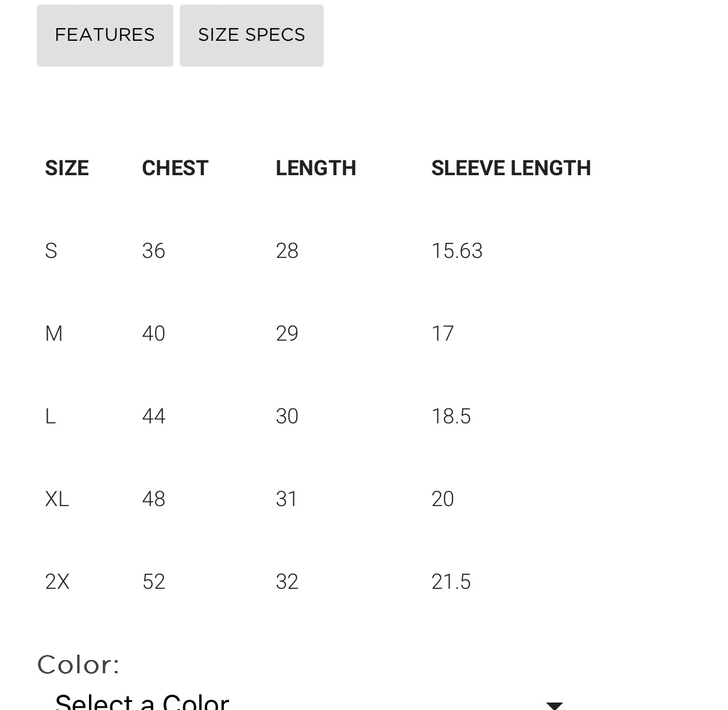Viewport: 728px width, 710px height.
Task: Click the chest value 36
Action: pos(153,251)
